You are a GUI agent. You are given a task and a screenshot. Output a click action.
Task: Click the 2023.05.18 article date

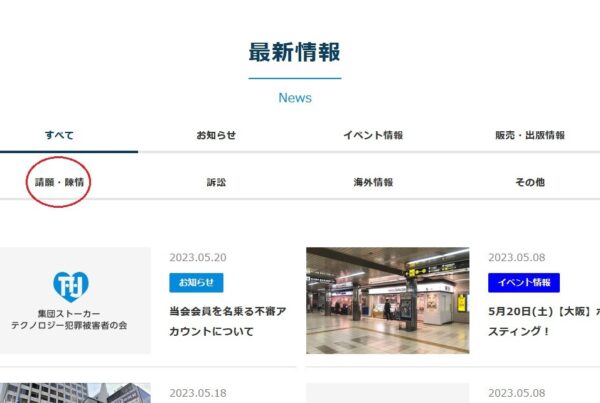[x=198, y=393]
